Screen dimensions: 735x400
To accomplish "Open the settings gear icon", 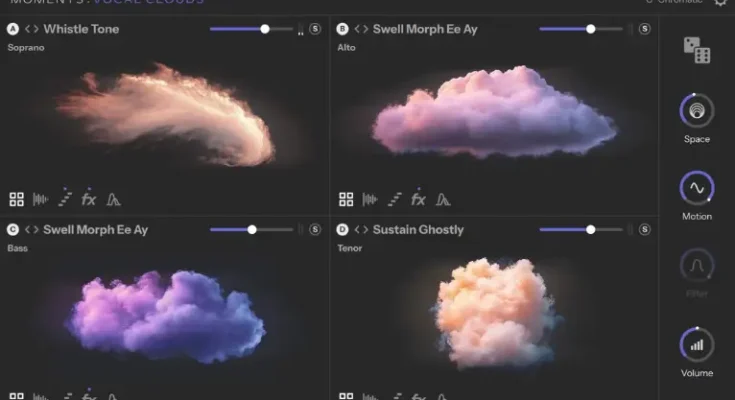I will (721, 3).
